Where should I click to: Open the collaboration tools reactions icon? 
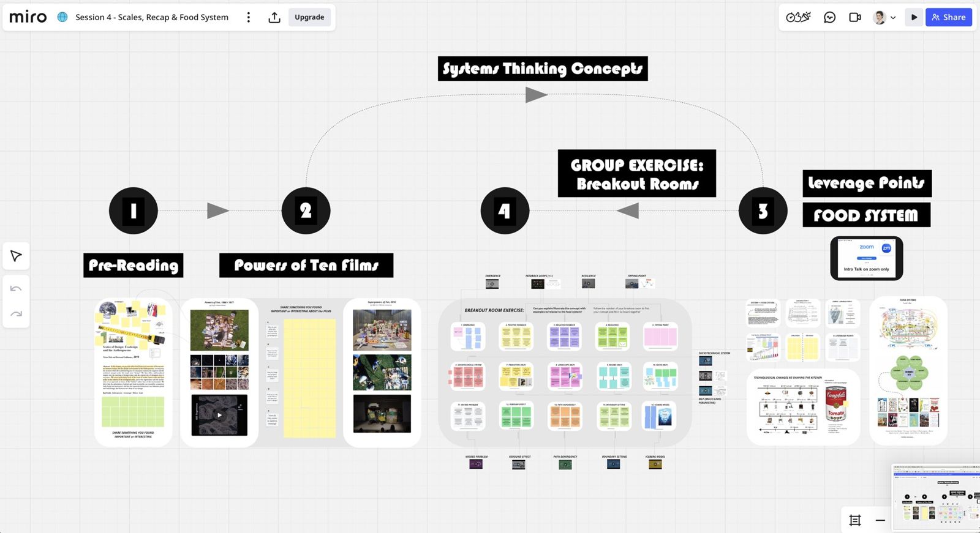[798, 17]
